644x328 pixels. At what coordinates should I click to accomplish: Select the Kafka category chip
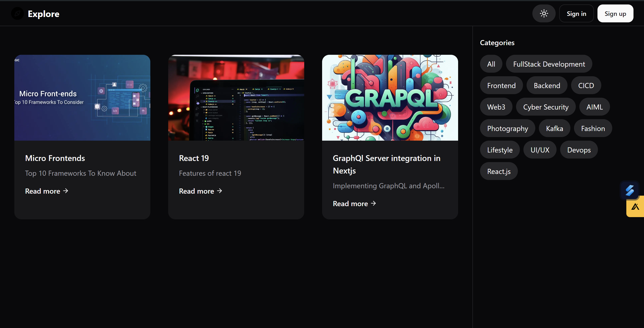click(x=554, y=129)
